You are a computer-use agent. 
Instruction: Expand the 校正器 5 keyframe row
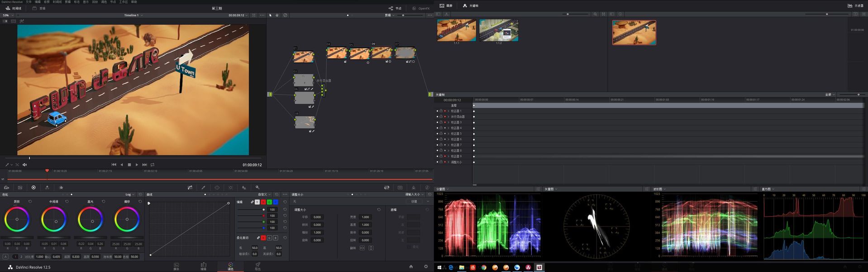coord(448,134)
